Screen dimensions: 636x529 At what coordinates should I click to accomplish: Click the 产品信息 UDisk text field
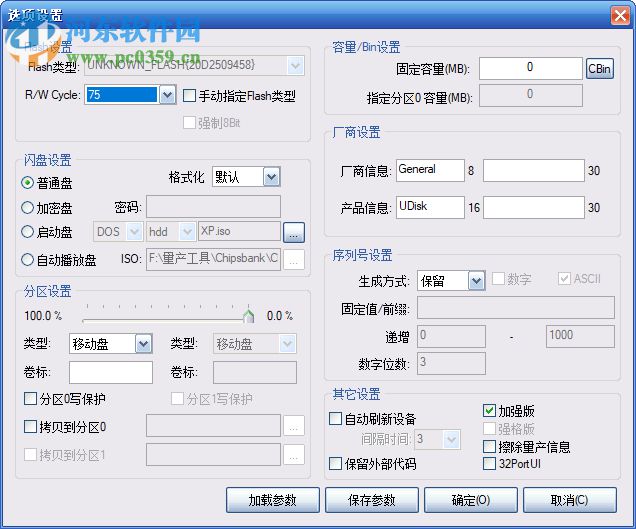pyautogui.click(x=430, y=207)
